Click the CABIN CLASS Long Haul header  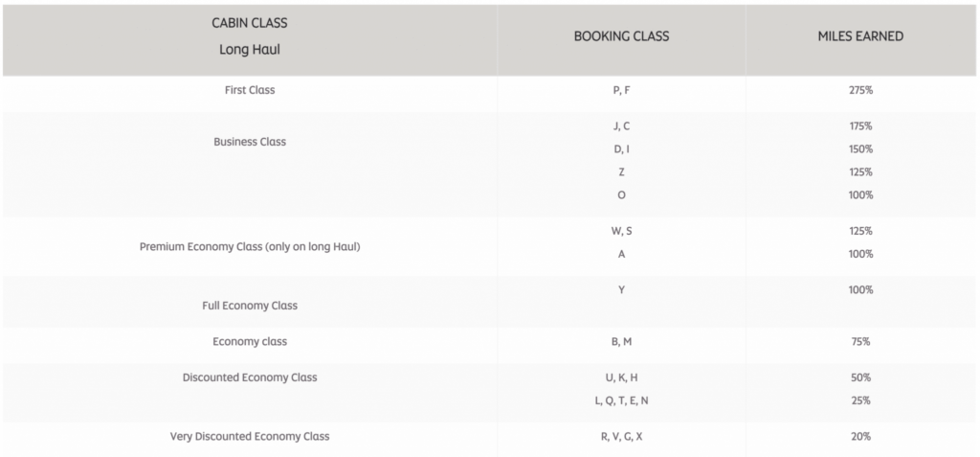(x=249, y=36)
